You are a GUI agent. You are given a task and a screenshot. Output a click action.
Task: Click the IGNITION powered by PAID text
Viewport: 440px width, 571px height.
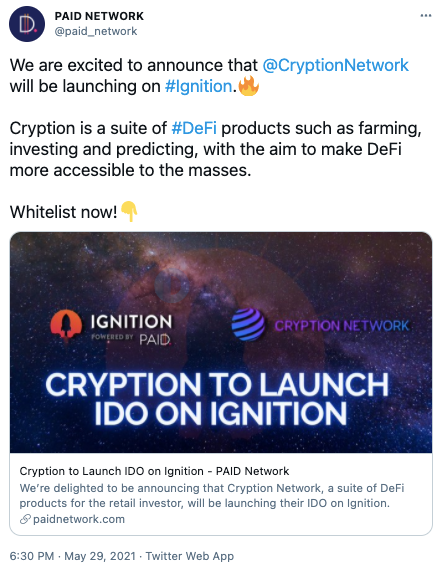(131, 328)
